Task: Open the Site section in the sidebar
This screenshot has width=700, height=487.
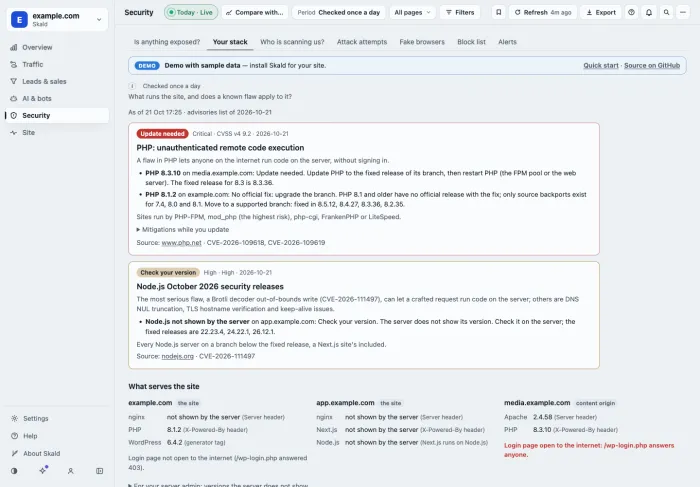Action: click(x=57, y=132)
